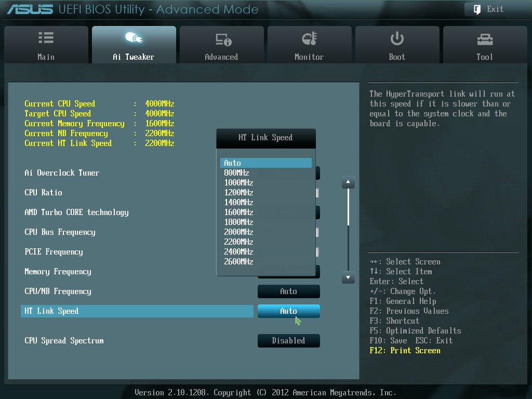Select the CPU Spread Spectrum label
532x399 pixels.
coord(64,341)
